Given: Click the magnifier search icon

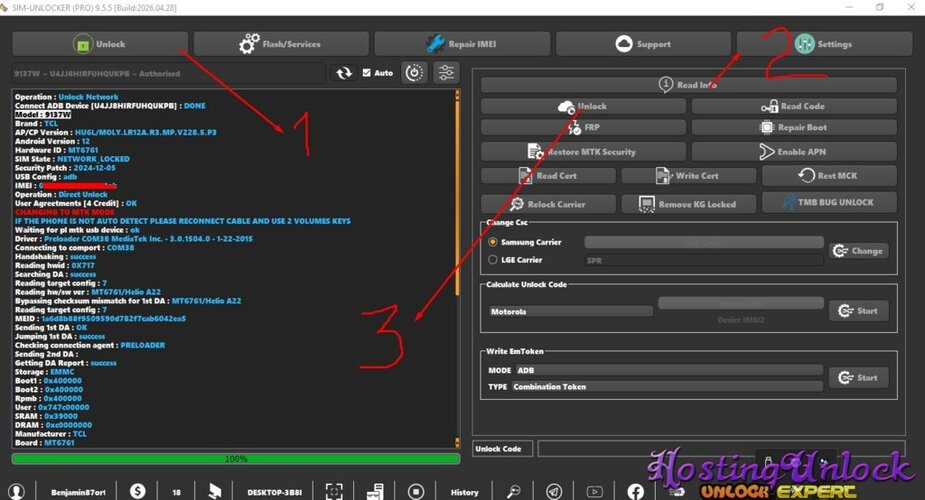Looking at the screenshot, I should coord(514,491).
